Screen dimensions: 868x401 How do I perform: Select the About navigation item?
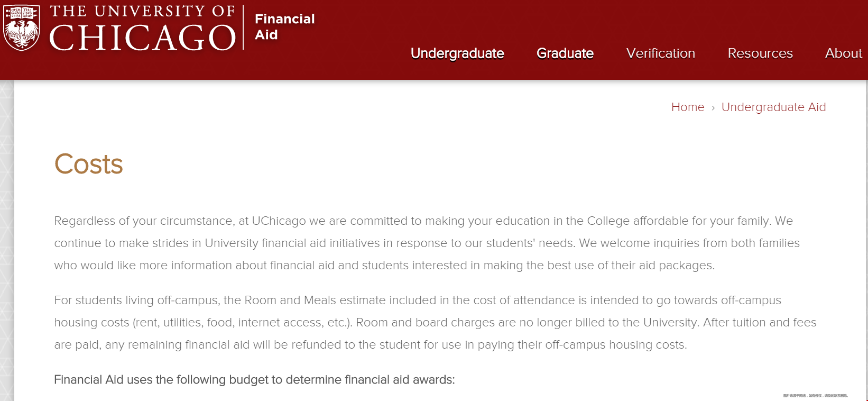coord(843,53)
